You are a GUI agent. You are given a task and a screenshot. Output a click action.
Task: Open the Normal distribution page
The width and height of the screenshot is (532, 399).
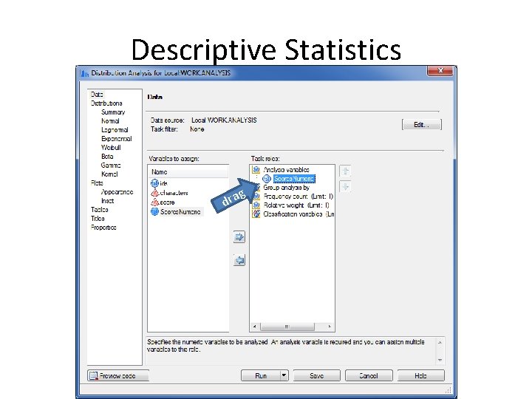click(110, 120)
